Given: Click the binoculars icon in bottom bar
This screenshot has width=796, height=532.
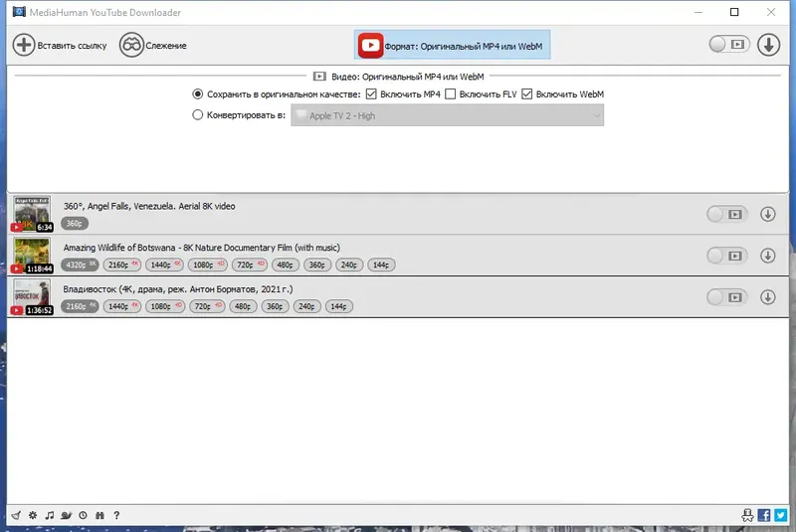Looking at the screenshot, I should 99,515.
